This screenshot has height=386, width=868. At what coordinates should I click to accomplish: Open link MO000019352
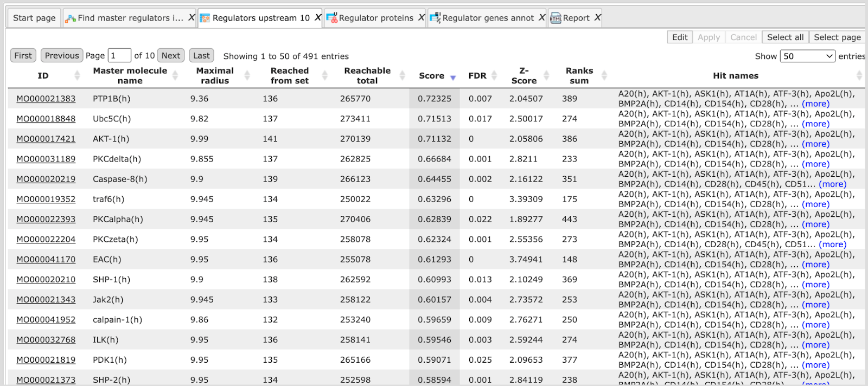click(x=46, y=199)
